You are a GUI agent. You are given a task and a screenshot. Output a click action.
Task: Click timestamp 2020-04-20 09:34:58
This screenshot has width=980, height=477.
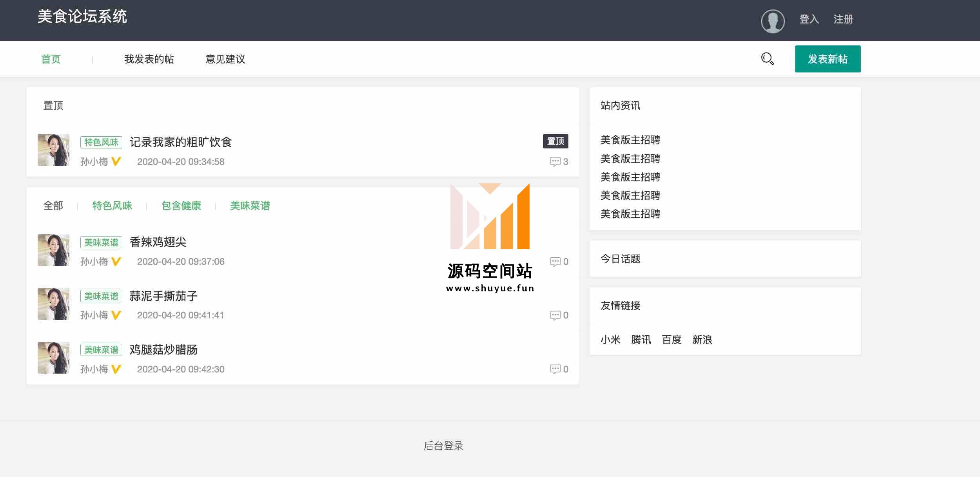(x=181, y=162)
